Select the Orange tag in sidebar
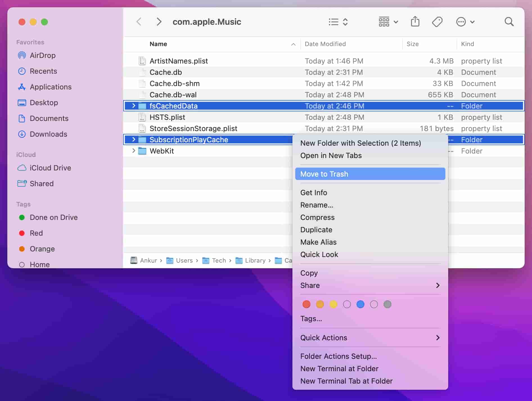Viewport: 532px width, 401px height. tap(37, 249)
